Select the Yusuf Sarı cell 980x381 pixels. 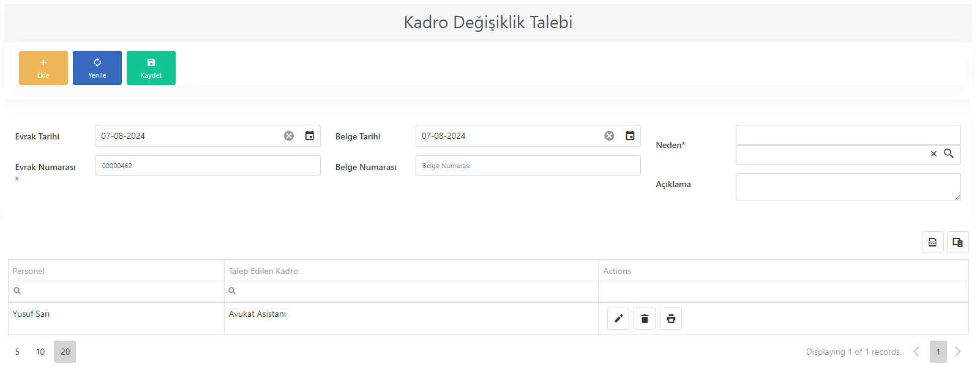click(x=116, y=319)
